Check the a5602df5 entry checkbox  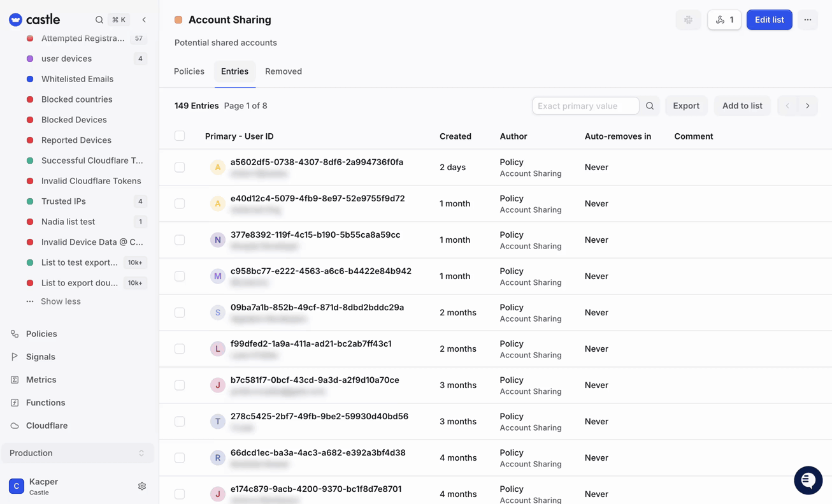[180, 167]
